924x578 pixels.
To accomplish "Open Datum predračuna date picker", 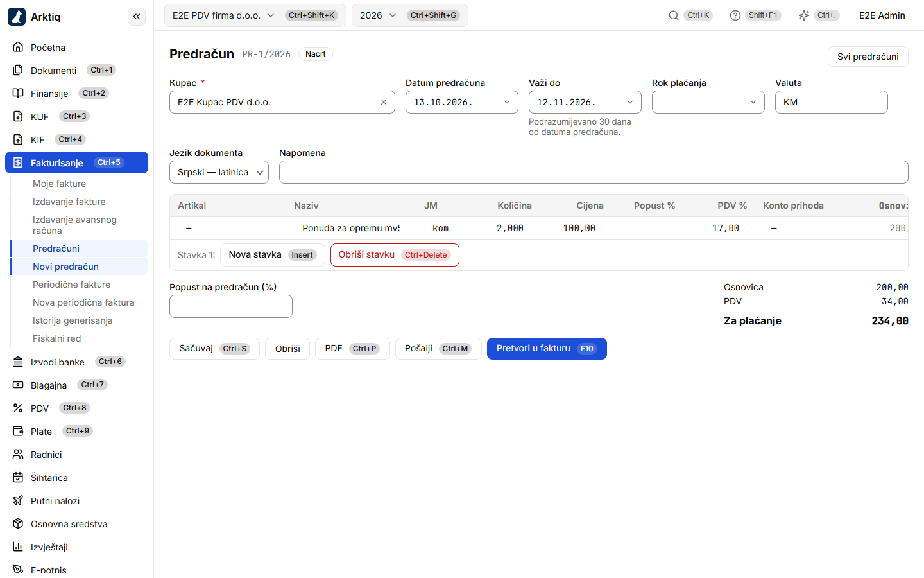I will click(462, 102).
